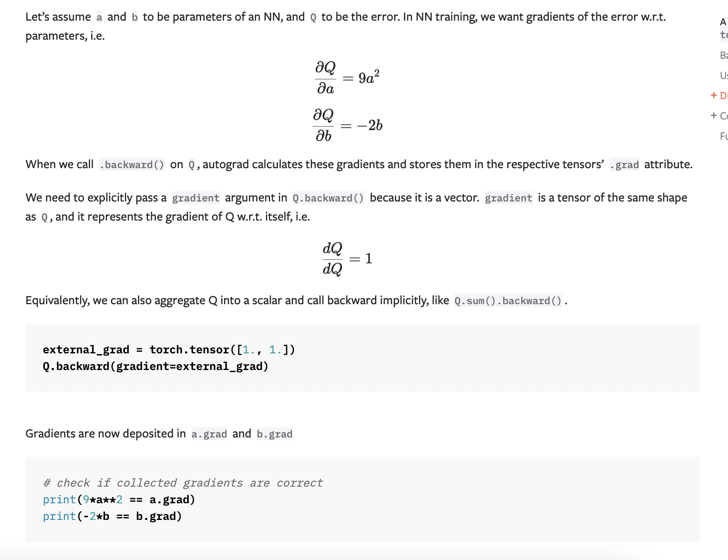
Task: Expand the gray plus next to Co
Action: (714, 115)
